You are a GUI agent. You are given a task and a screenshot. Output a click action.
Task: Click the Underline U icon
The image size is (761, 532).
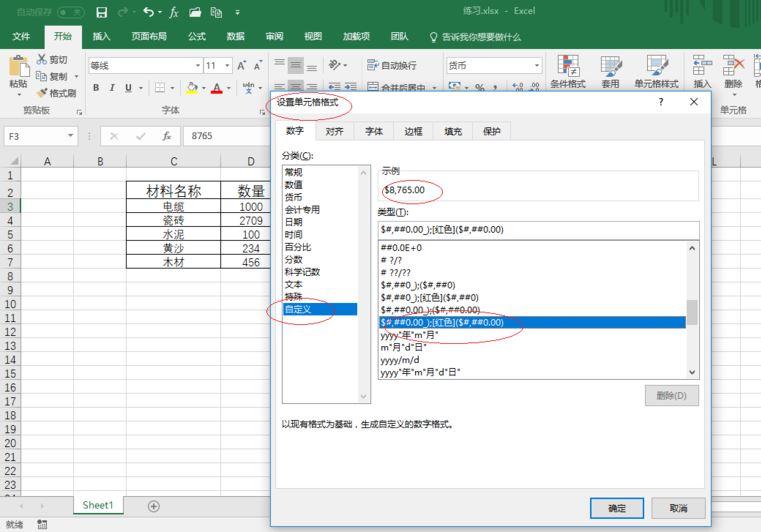[x=128, y=88]
